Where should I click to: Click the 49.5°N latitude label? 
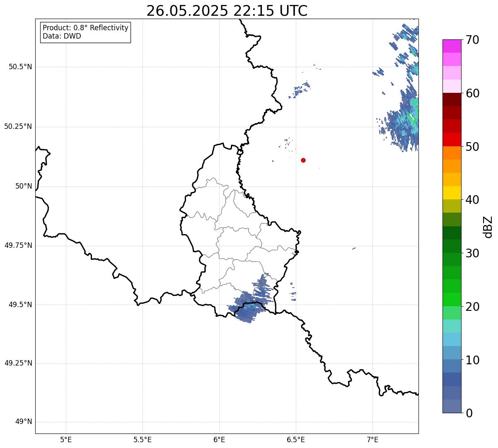coord(20,305)
